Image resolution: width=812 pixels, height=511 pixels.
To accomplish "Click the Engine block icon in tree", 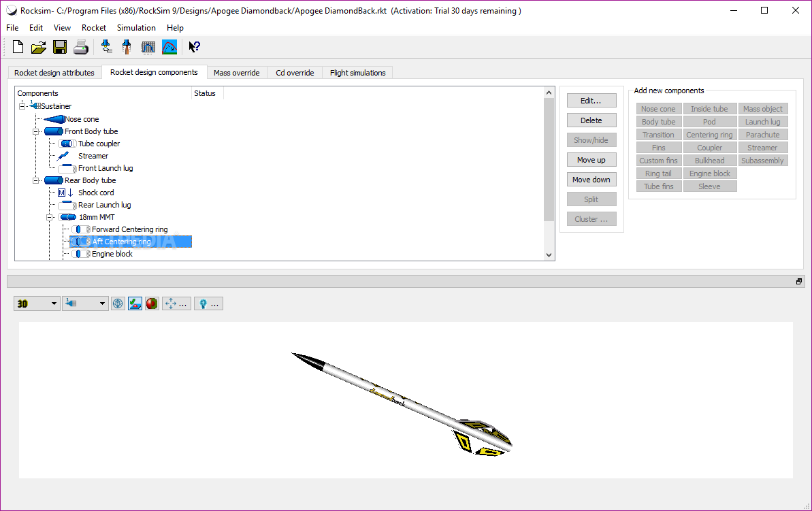I will pos(81,254).
